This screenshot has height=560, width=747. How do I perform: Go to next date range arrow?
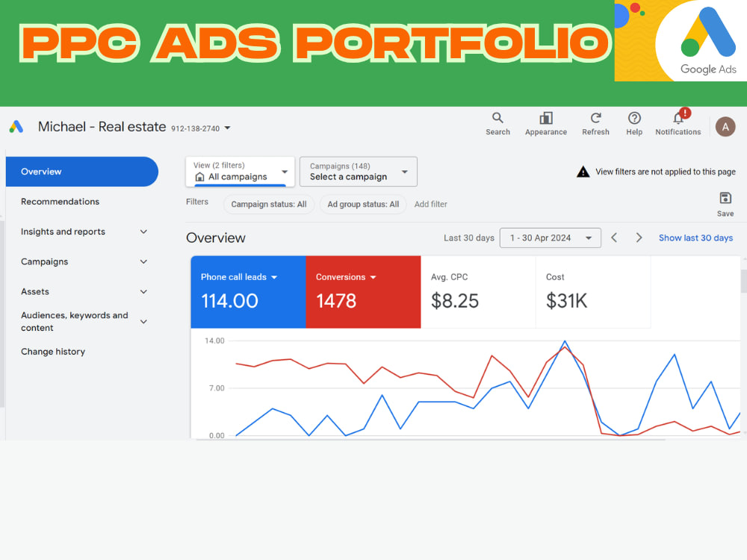tap(639, 237)
